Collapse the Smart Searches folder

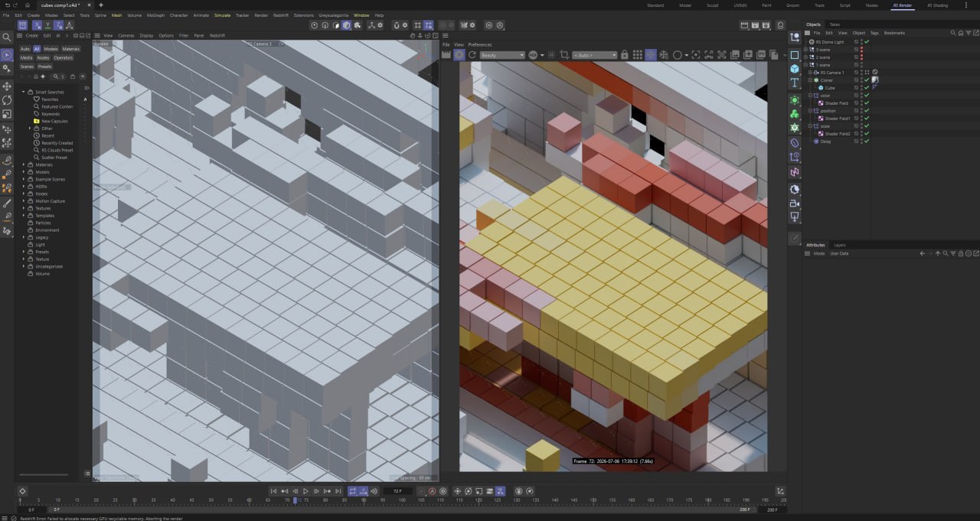pyautogui.click(x=23, y=92)
